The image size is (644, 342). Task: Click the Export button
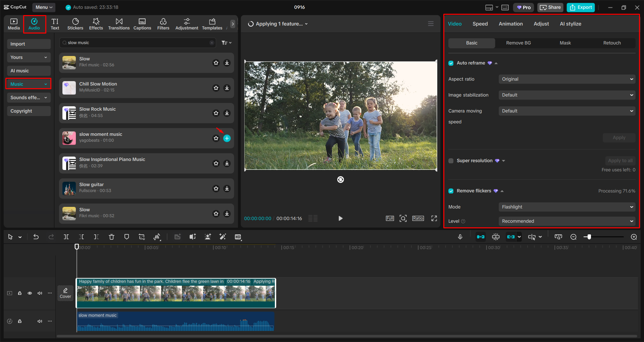581,7
